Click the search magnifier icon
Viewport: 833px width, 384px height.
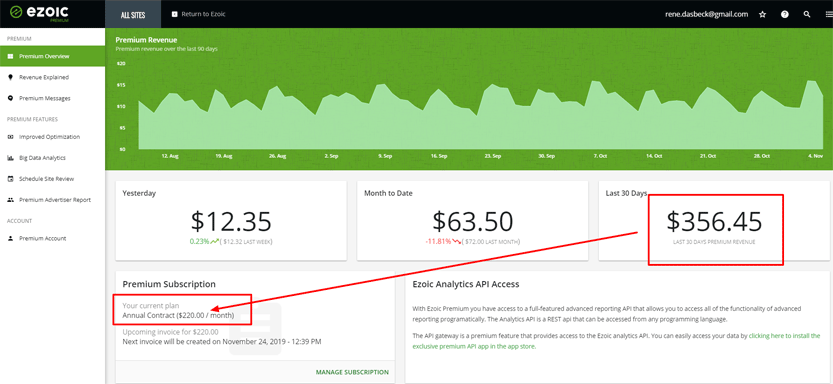(x=807, y=14)
